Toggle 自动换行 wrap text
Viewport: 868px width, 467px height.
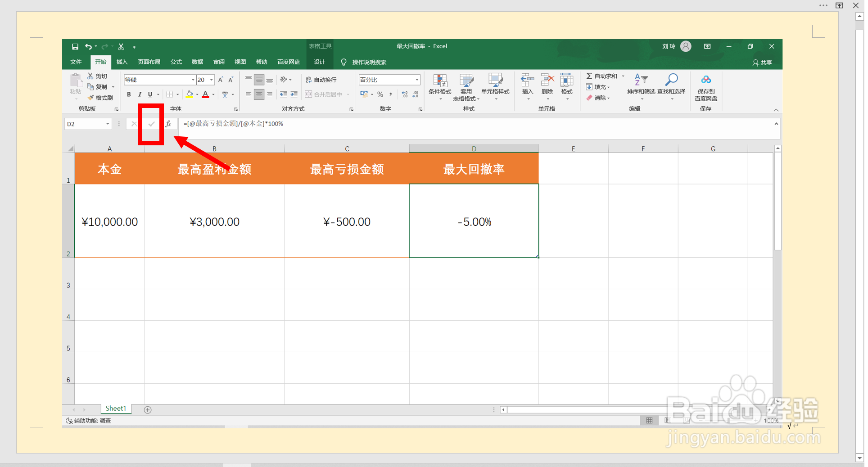point(321,80)
